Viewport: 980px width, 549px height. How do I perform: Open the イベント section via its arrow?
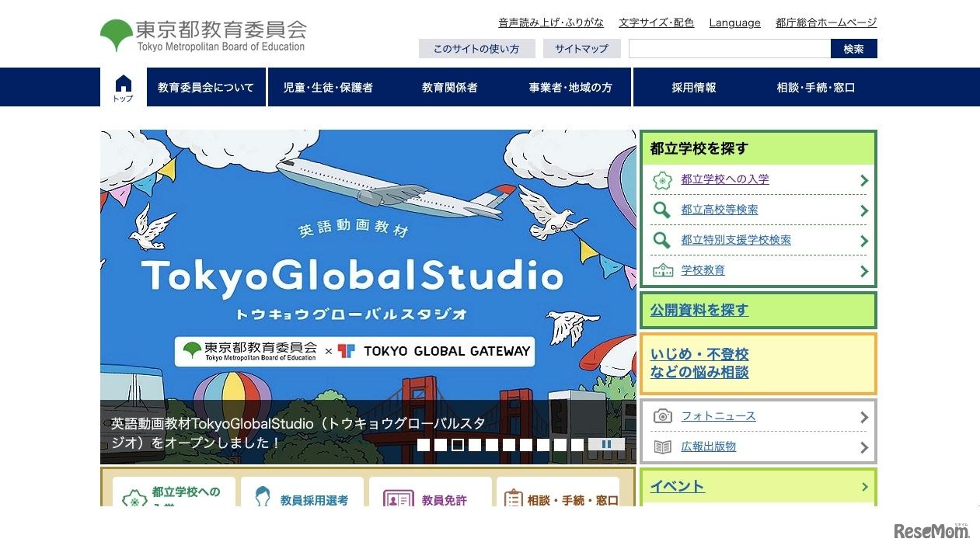point(863,487)
